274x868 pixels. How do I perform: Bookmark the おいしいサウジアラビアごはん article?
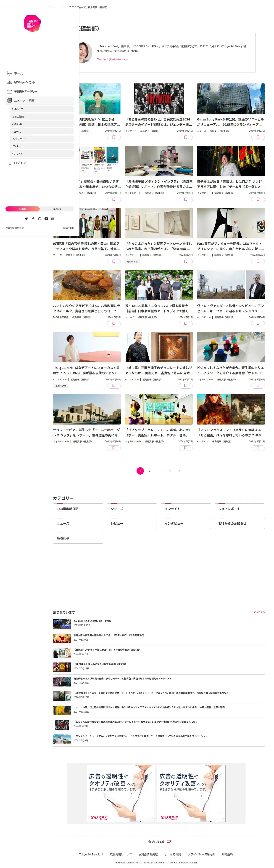tap(114, 324)
